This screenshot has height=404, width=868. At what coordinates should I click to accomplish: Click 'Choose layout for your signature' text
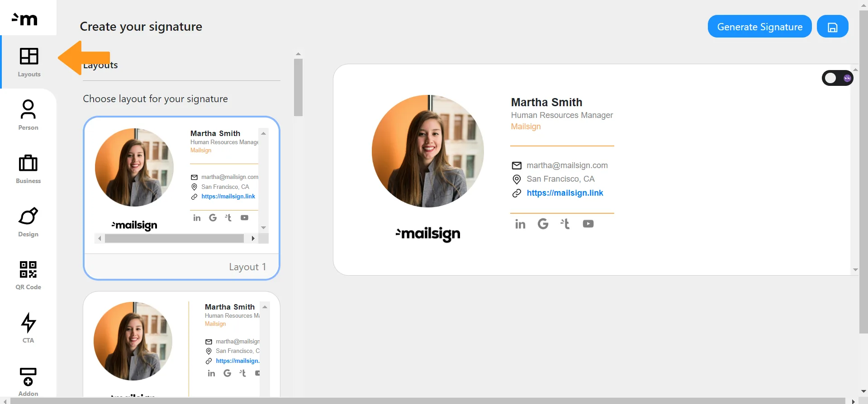(x=155, y=99)
